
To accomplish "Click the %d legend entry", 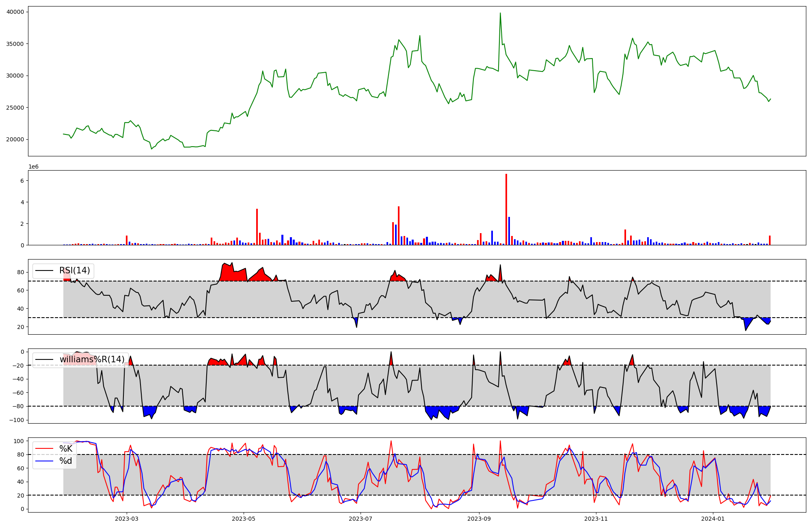I will (x=66, y=461).
